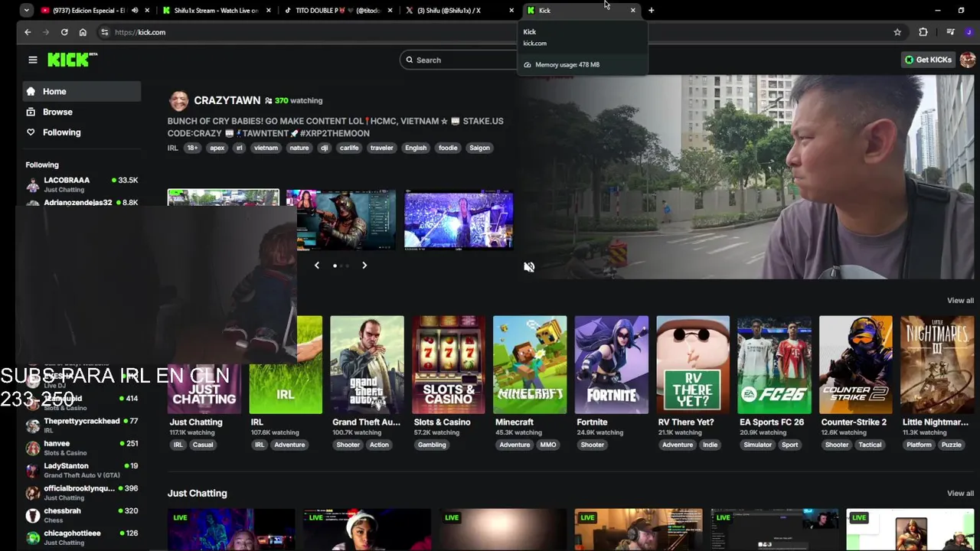
Task: Reload the kick.com page
Action: point(64,32)
